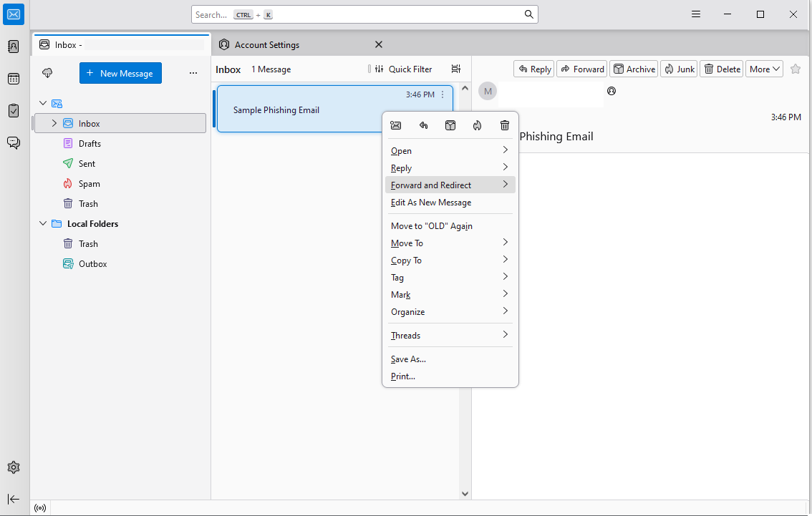Expand the Organize submenu
812x516 pixels.
click(450, 311)
